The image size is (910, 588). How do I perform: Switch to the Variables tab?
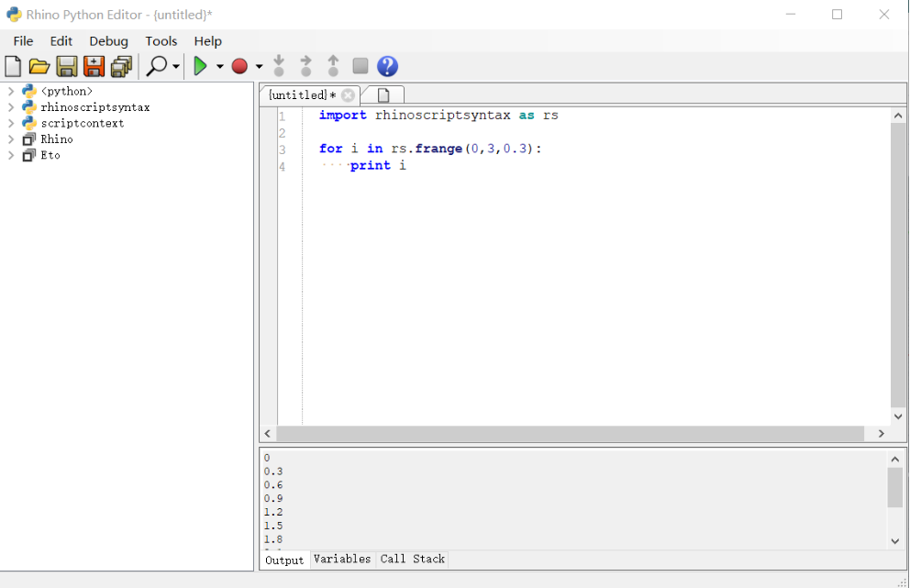[342, 559]
